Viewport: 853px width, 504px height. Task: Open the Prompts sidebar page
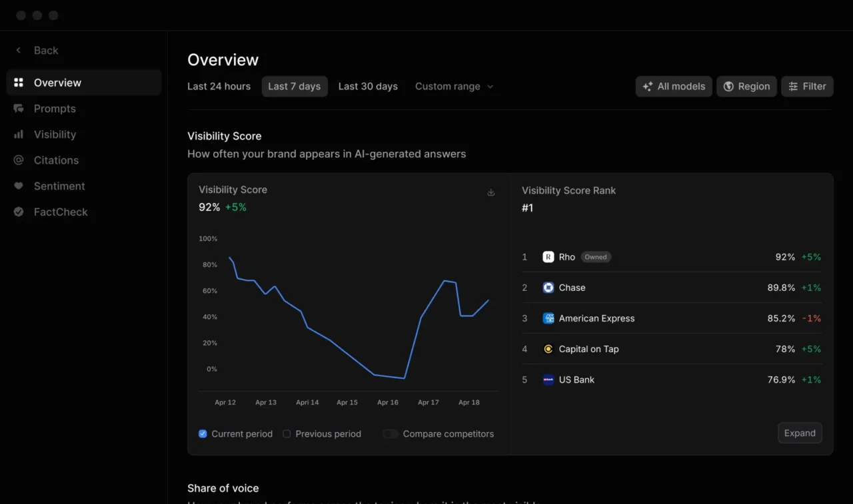(x=84, y=109)
